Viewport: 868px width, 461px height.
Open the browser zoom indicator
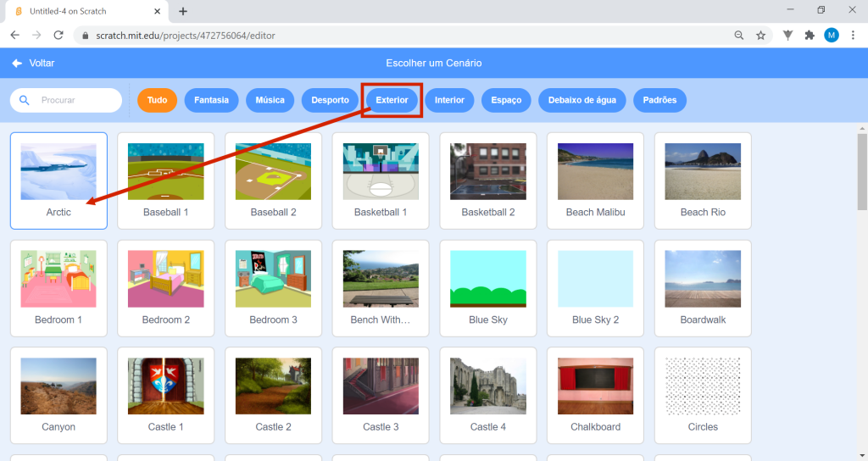click(x=739, y=36)
